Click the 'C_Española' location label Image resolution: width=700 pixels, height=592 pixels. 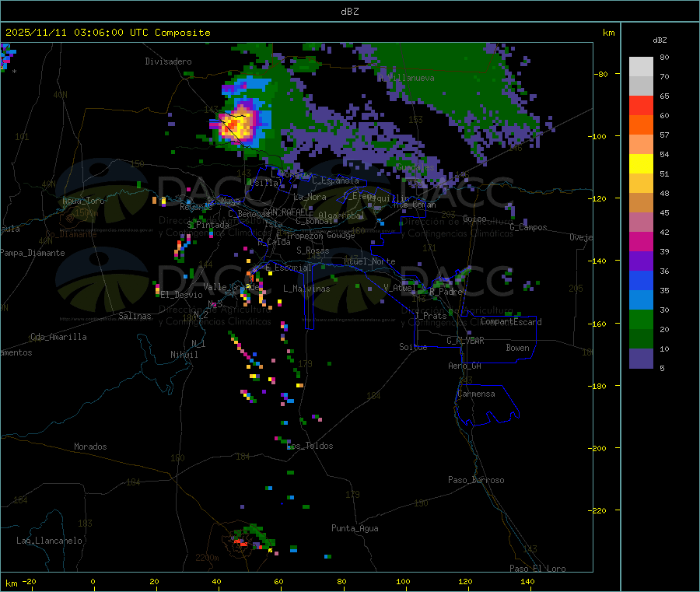335,180
